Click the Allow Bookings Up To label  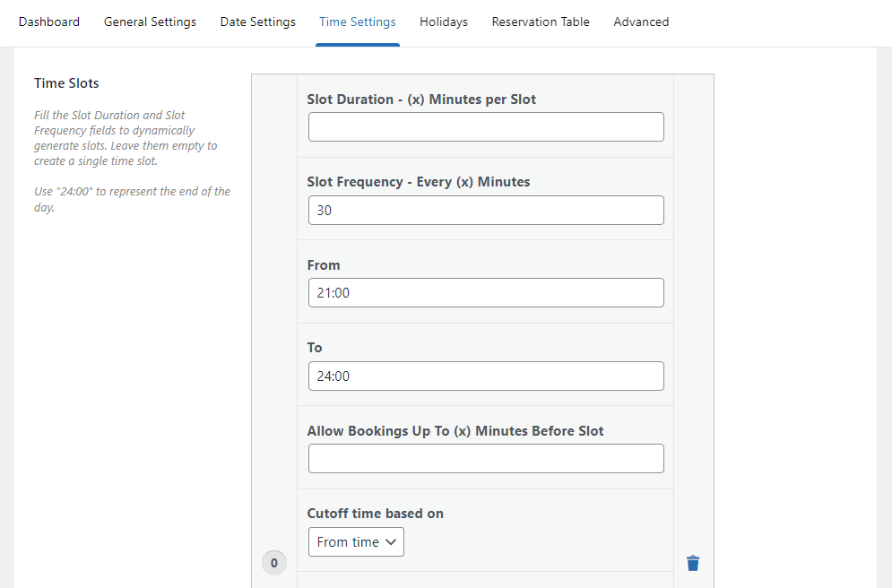[455, 431]
